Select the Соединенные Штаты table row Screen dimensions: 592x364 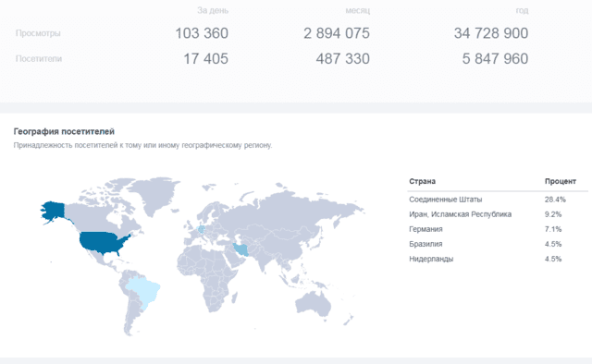(498, 200)
